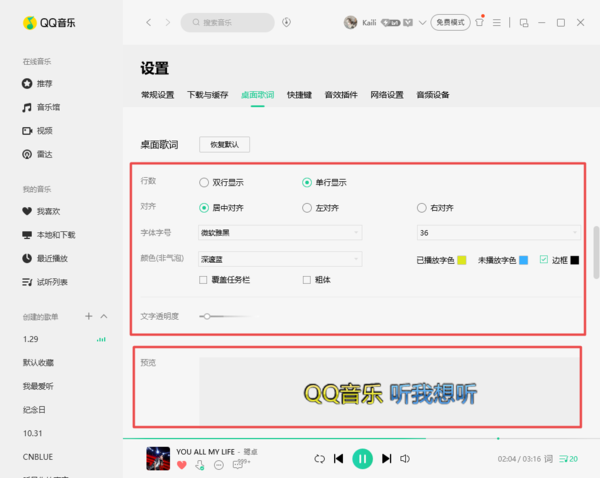Viewport: 600px width, 478px height.
Task: Skip to the next track
Action: [x=386, y=458]
